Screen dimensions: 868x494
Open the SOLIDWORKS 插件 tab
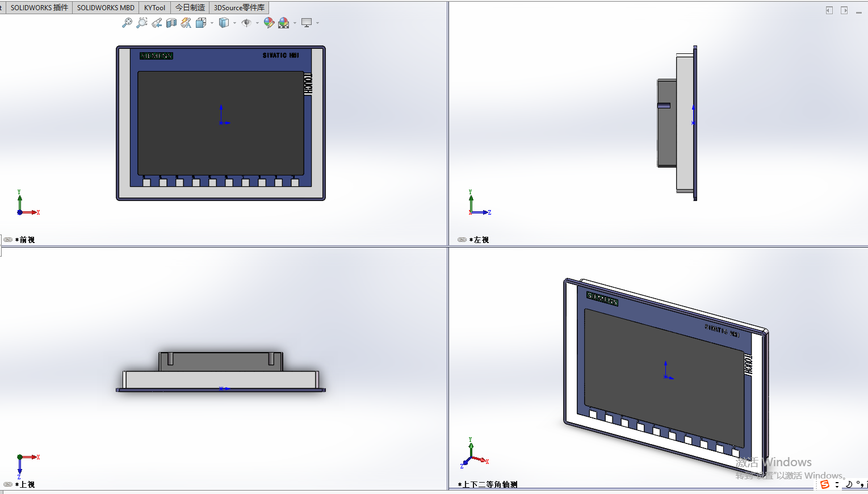(x=39, y=7)
